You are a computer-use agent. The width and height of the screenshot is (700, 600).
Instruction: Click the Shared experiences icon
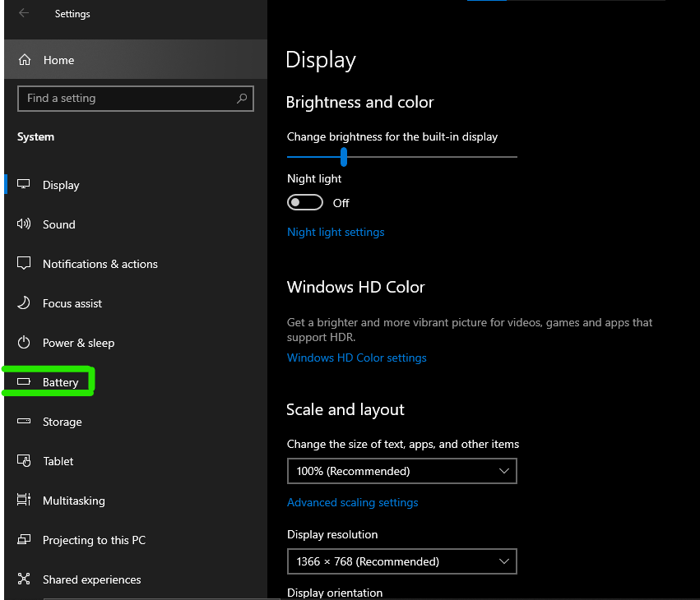(x=24, y=579)
